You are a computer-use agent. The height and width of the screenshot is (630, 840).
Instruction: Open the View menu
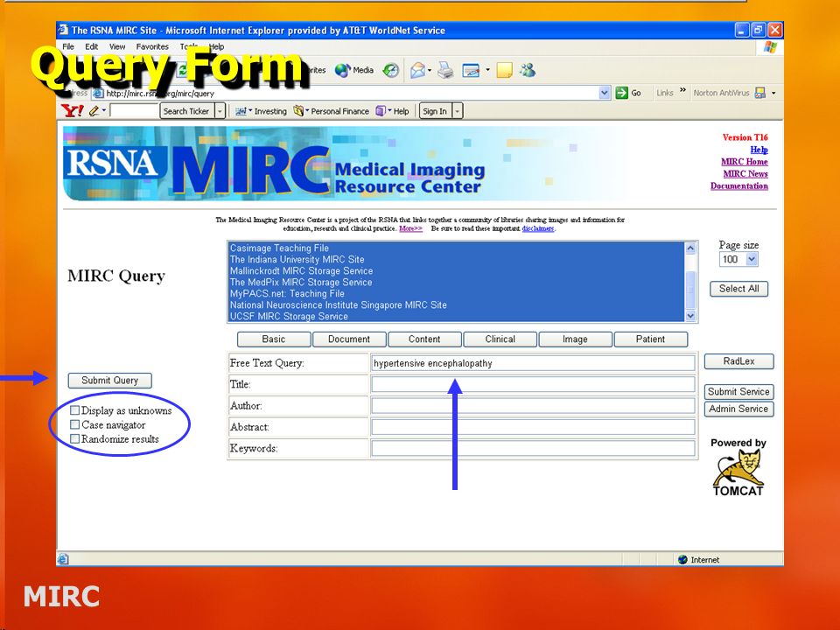coord(117,46)
